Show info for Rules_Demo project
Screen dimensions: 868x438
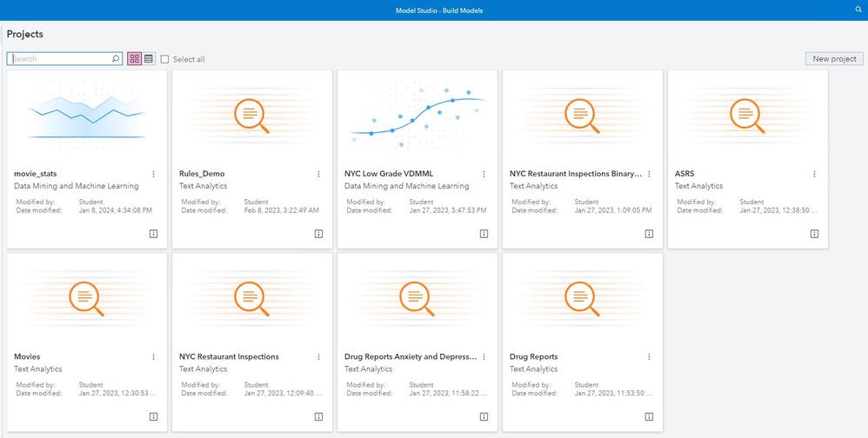319,234
